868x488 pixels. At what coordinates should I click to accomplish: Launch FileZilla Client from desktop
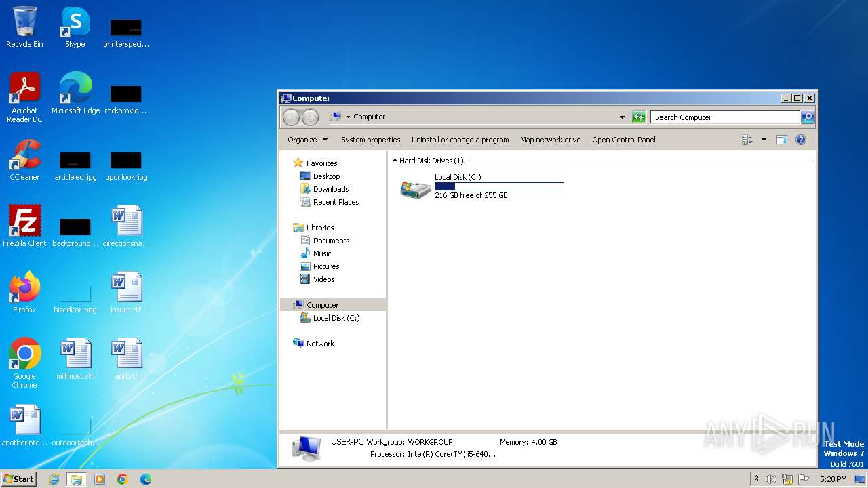tap(24, 226)
